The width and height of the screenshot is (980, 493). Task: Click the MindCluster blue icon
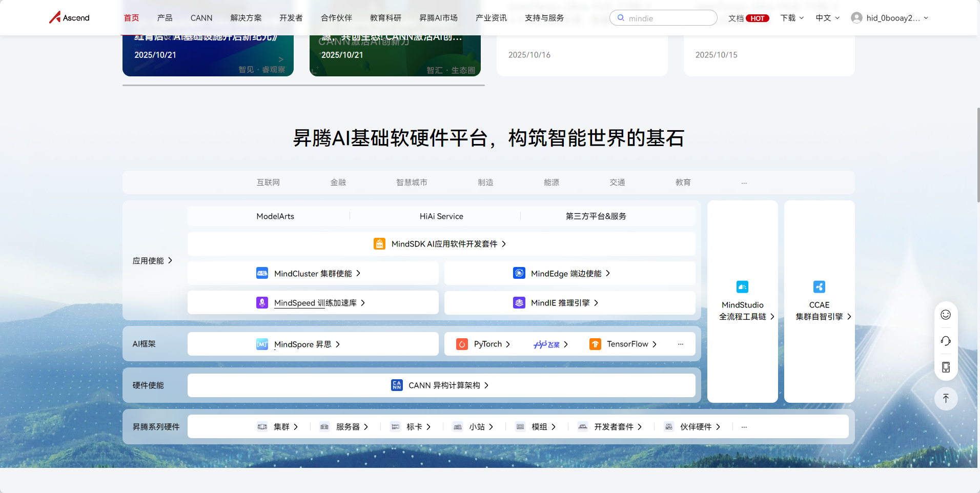pyautogui.click(x=262, y=273)
